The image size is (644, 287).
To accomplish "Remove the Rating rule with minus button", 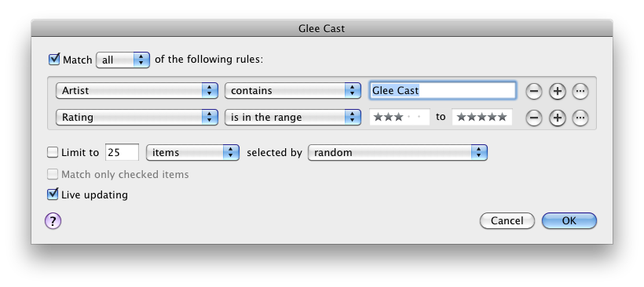I will (533, 118).
